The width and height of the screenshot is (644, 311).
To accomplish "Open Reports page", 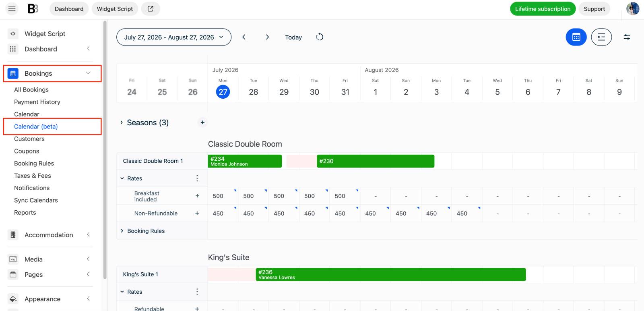I will coord(25,212).
